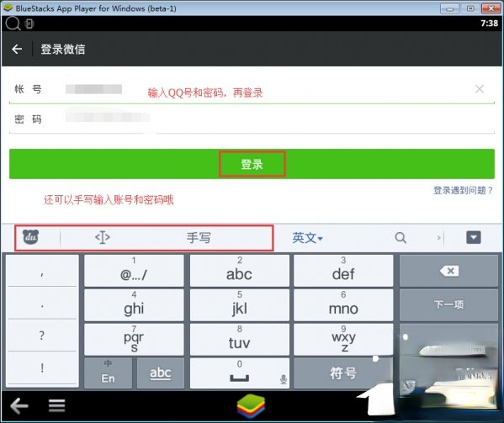Tap the exclamation mark key
The width and height of the screenshot is (504, 423).
click(x=42, y=368)
